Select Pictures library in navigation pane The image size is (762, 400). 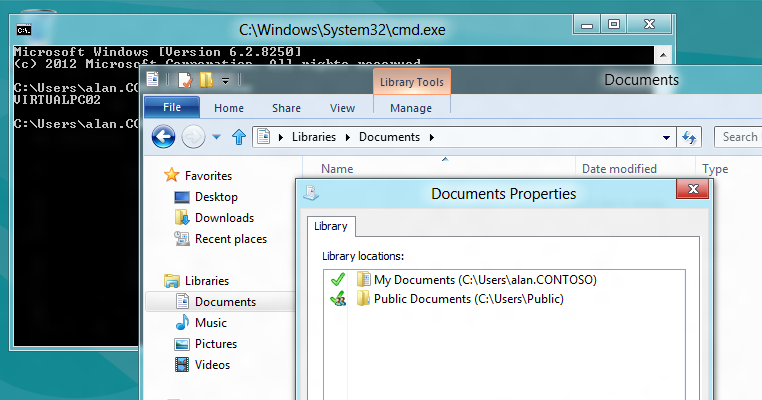(x=215, y=344)
